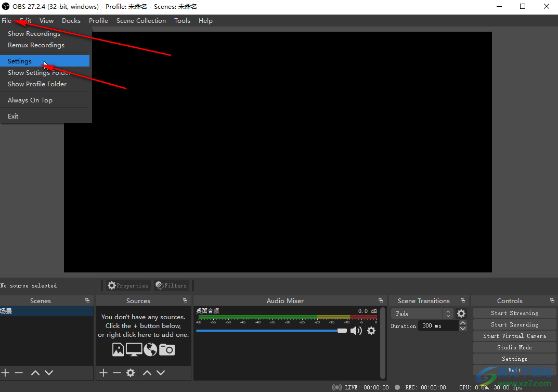Click the 0.0 dB level readout
558x392 pixels.
tap(367, 311)
